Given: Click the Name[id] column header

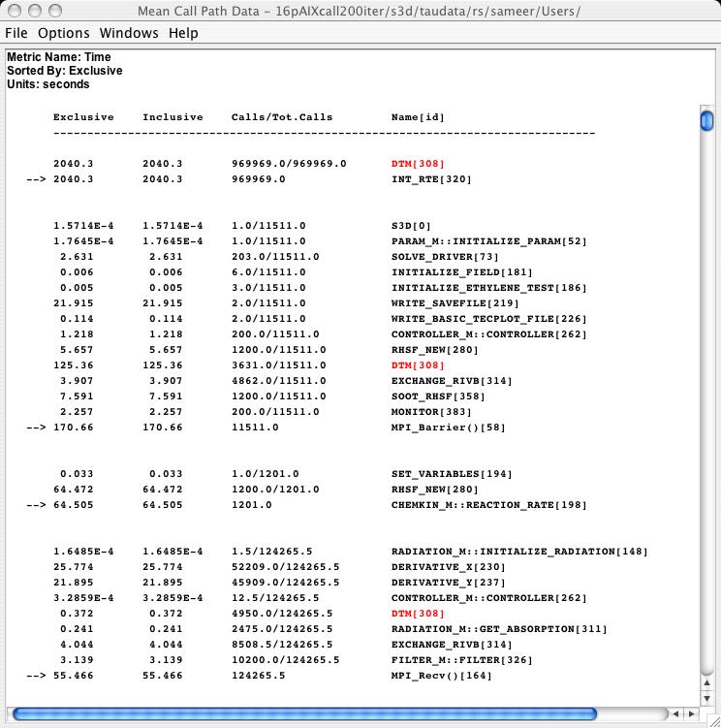Looking at the screenshot, I should [x=418, y=117].
